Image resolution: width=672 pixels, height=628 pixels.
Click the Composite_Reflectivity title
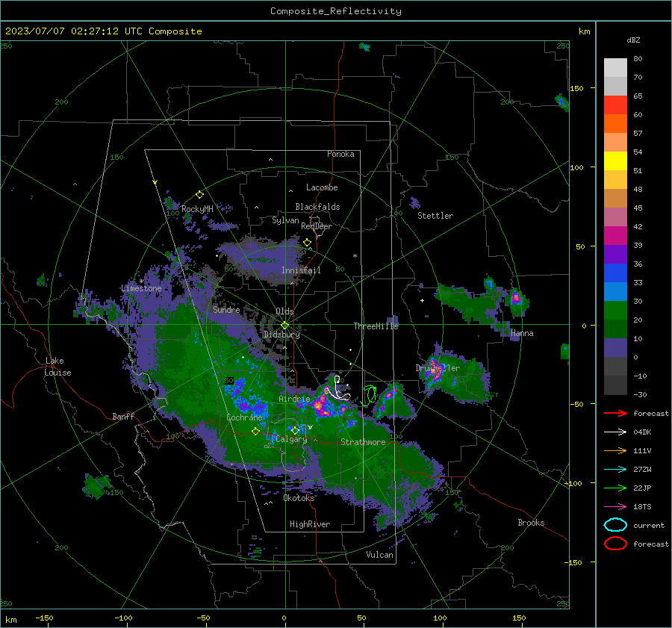pyautogui.click(x=335, y=11)
